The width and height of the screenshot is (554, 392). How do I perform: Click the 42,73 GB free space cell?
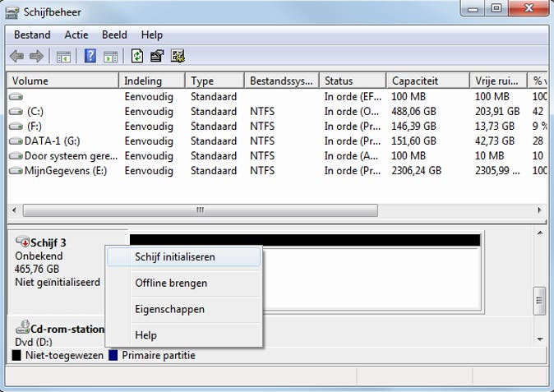click(x=495, y=141)
